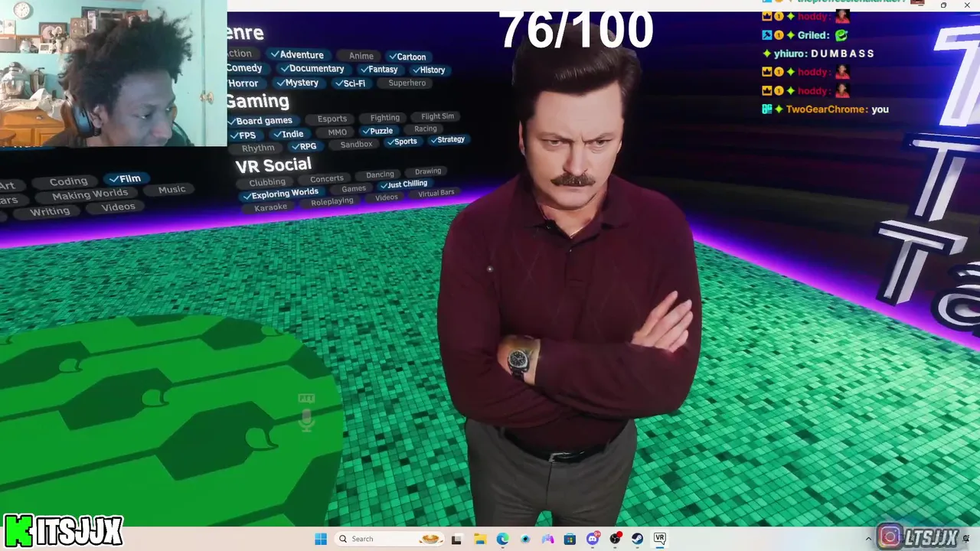This screenshot has height=551, width=980.
Task: Uncheck the Cartoon genre tag
Action: pyautogui.click(x=407, y=57)
